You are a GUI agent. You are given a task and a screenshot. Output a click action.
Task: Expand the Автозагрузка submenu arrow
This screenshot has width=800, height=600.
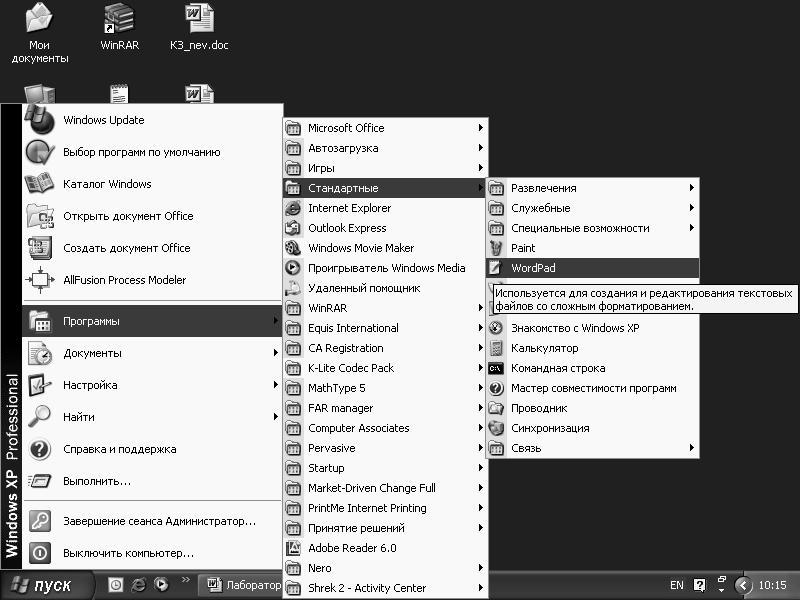coord(481,147)
